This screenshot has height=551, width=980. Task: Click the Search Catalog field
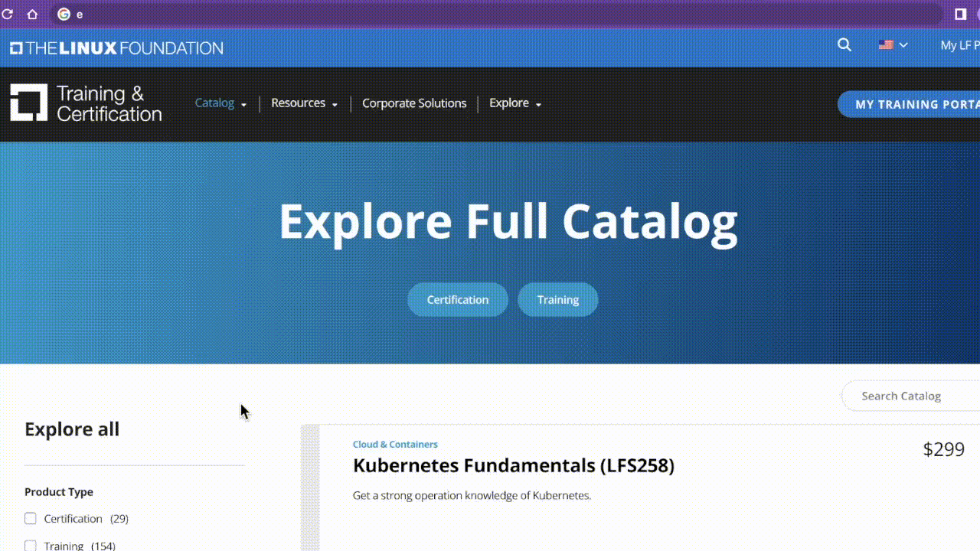[x=910, y=396]
